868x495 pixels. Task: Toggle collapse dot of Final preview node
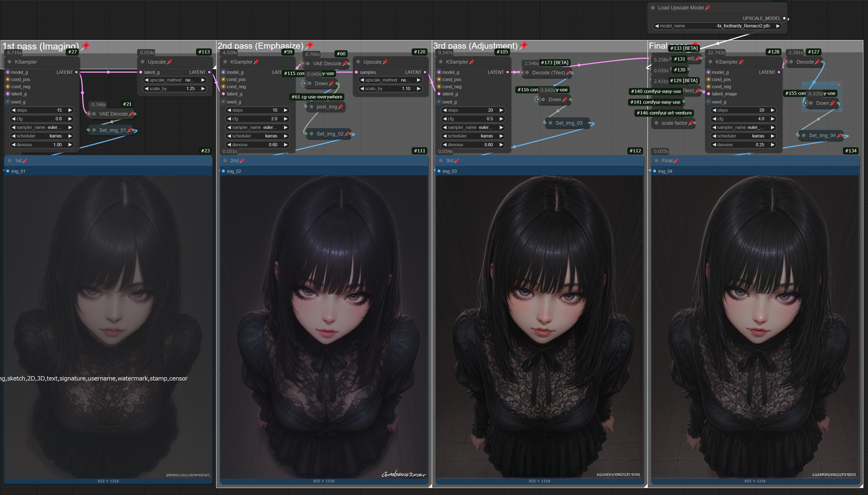tap(656, 161)
